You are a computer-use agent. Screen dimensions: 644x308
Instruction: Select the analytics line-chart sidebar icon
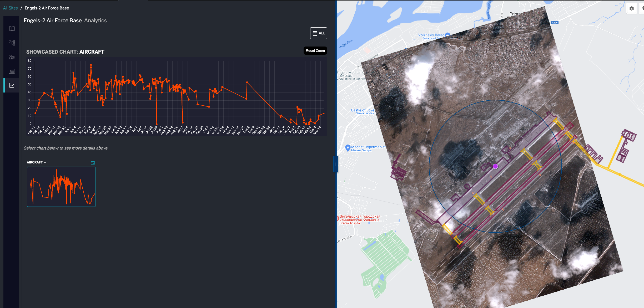(12, 85)
